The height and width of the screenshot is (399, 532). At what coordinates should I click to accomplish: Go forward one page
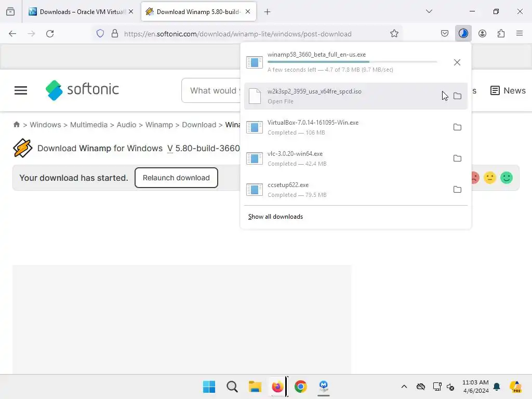[x=31, y=34]
